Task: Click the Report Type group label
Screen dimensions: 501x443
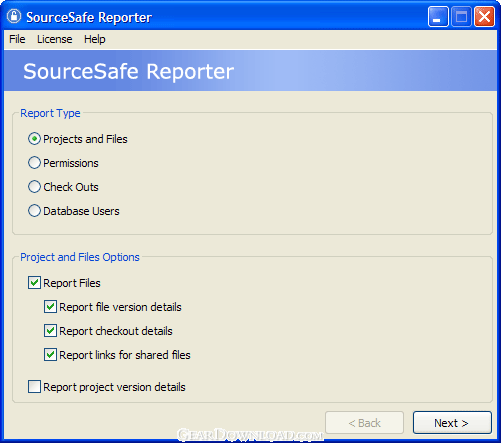Action: point(50,113)
